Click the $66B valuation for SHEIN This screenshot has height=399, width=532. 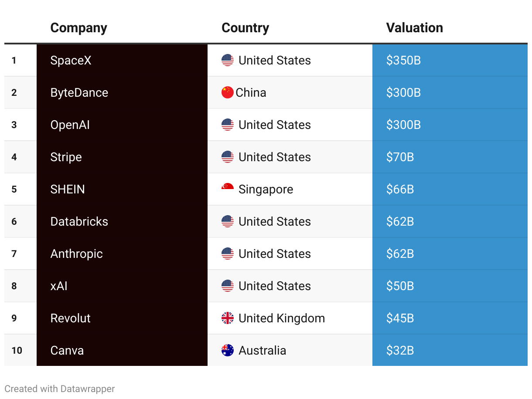tap(400, 189)
